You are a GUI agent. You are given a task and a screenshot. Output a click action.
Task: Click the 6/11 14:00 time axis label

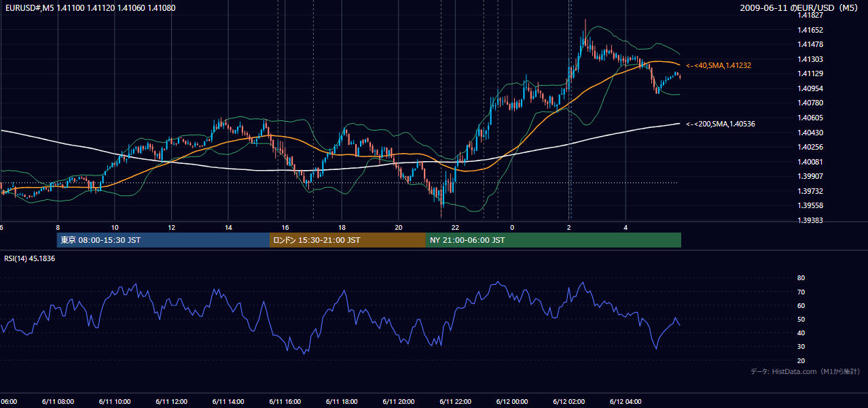pyautogui.click(x=228, y=401)
